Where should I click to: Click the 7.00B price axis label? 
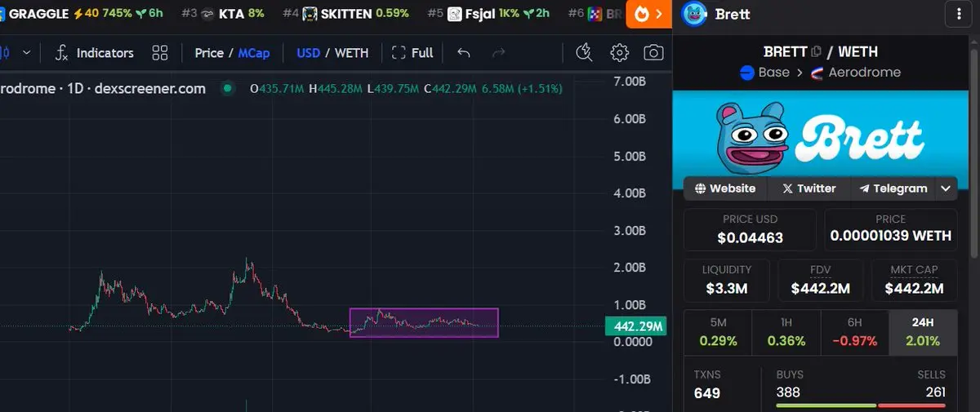[x=629, y=82]
